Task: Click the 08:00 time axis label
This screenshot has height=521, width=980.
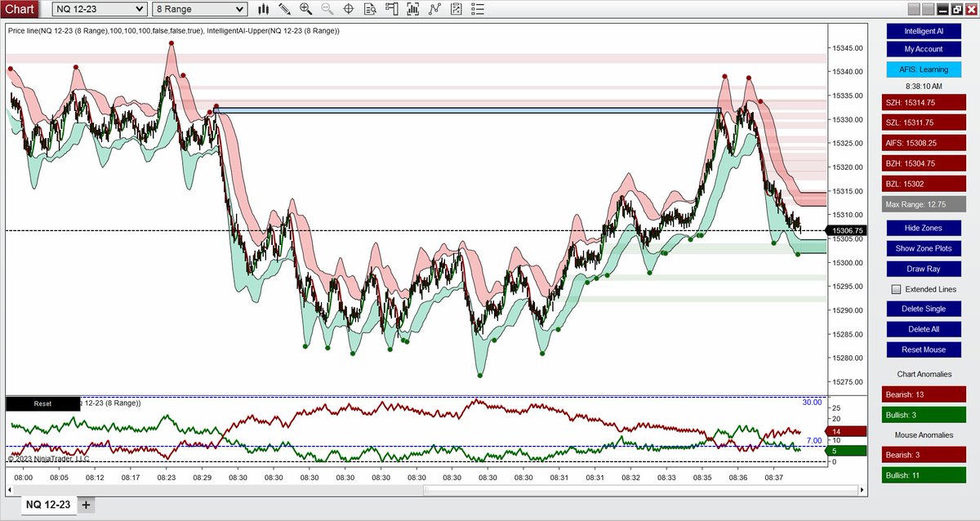Action: tap(23, 478)
